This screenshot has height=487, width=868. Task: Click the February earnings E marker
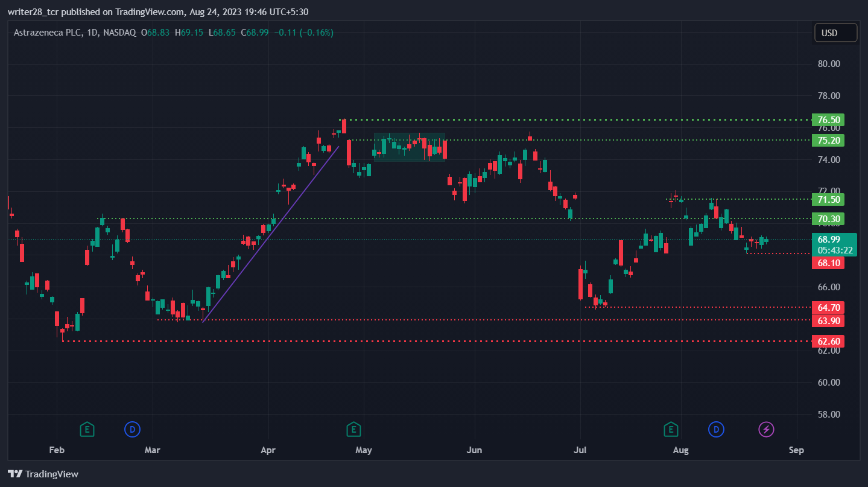click(x=87, y=430)
